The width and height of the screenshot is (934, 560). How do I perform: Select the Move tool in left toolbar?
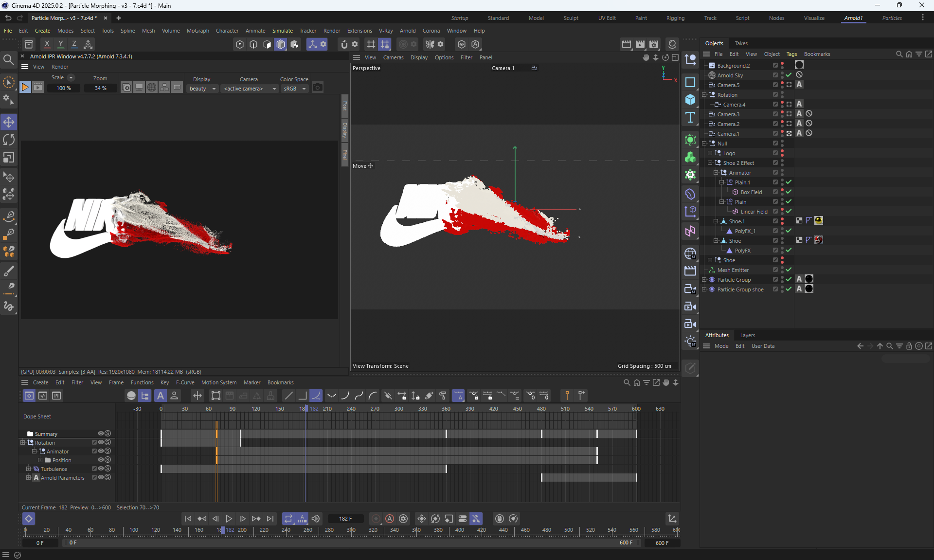click(x=9, y=122)
